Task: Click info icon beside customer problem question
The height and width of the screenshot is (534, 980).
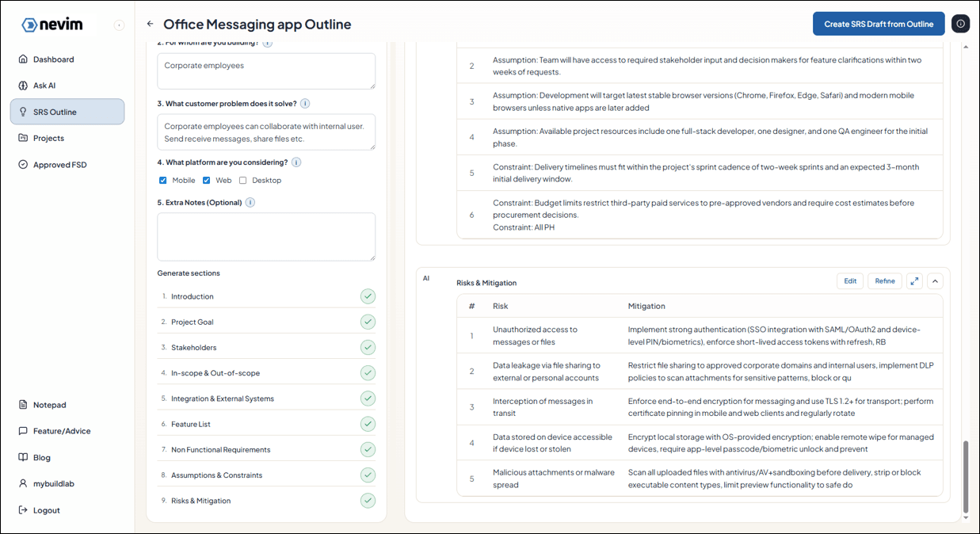Action: tap(305, 104)
